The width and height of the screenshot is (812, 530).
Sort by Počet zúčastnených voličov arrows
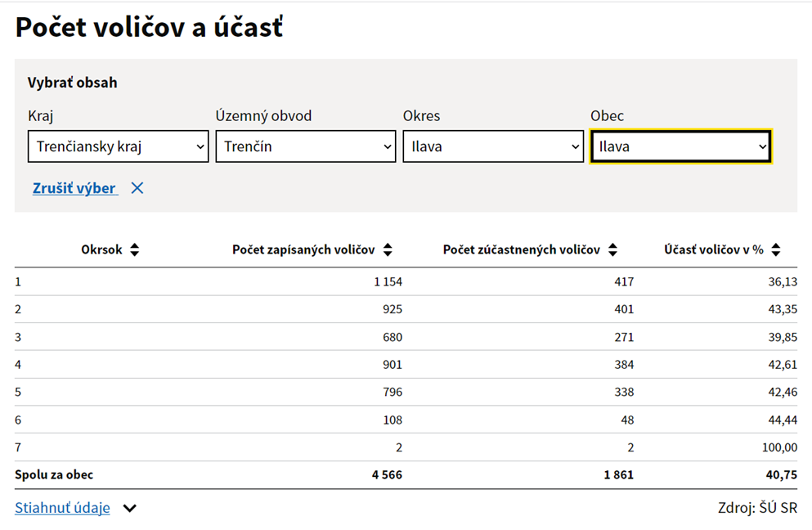click(x=612, y=250)
